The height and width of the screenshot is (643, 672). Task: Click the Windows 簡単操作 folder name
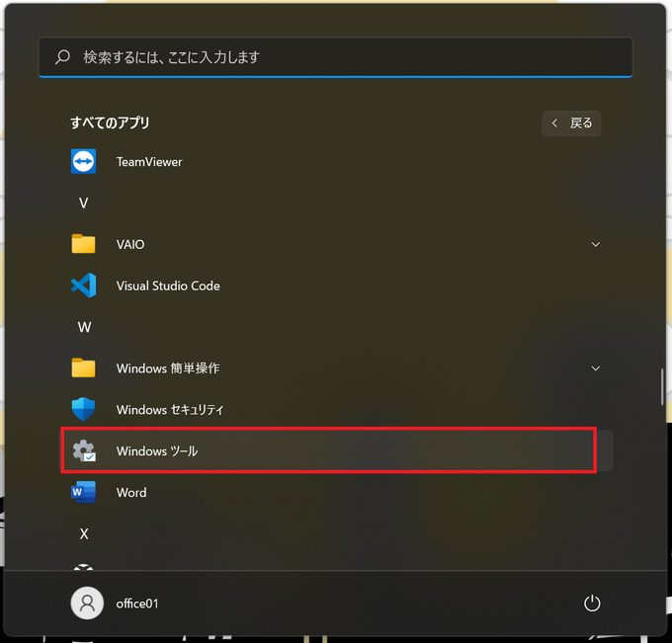pos(168,368)
